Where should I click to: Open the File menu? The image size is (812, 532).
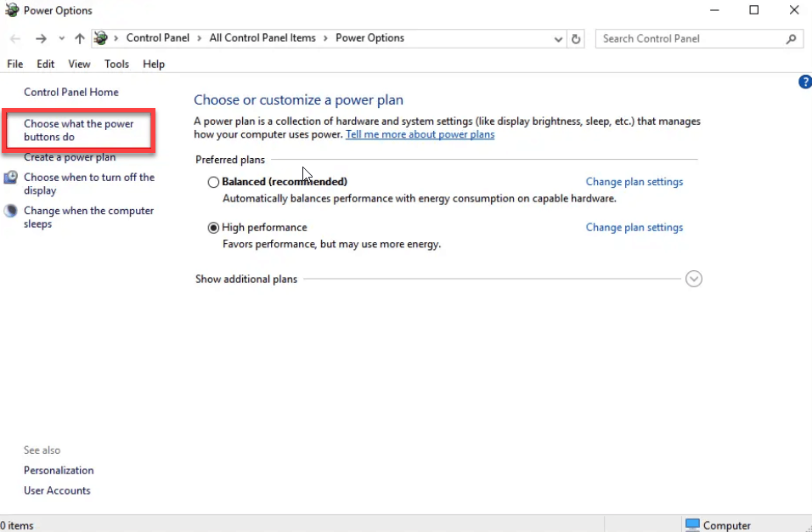tap(15, 65)
